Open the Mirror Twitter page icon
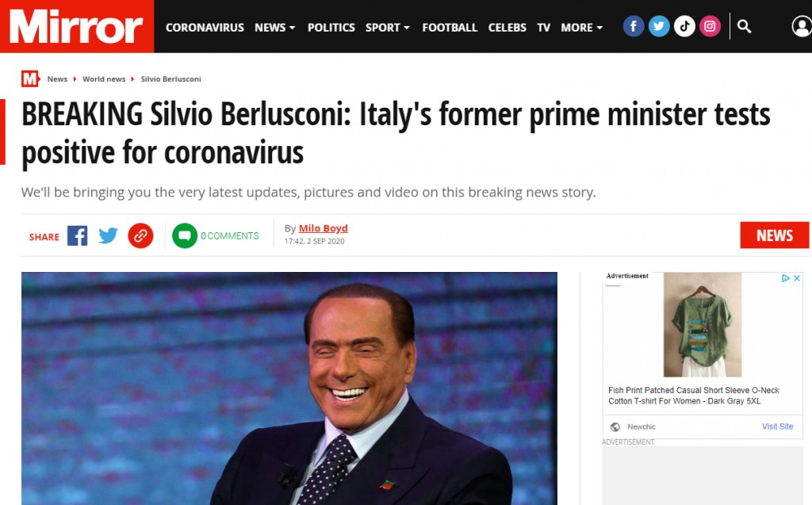Viewport: 812px width, 505px height. 659,26
